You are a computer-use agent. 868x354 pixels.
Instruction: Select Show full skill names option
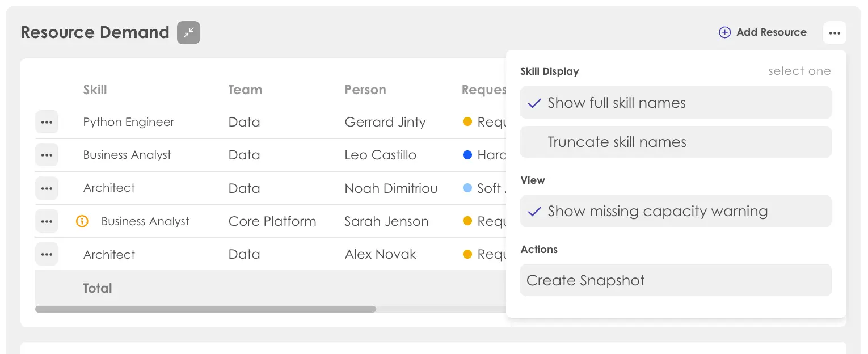676,103
